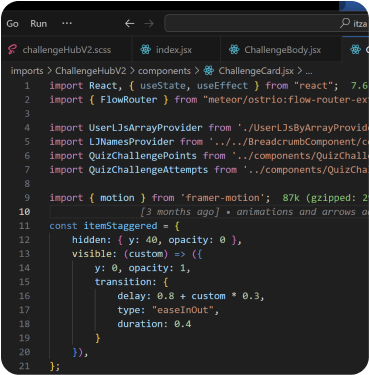Open the Run menu
The height and width of the screenshot is (375, 369).
coord(39,24)
